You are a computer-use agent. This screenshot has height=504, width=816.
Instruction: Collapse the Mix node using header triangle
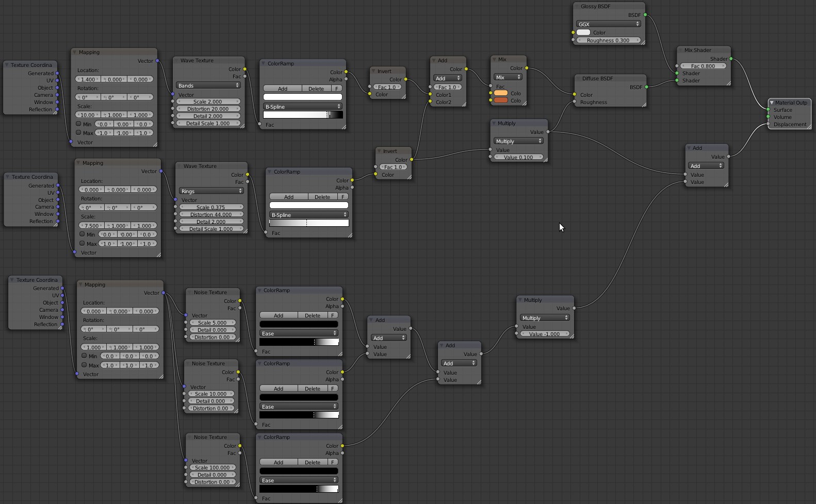coord(494,59)
